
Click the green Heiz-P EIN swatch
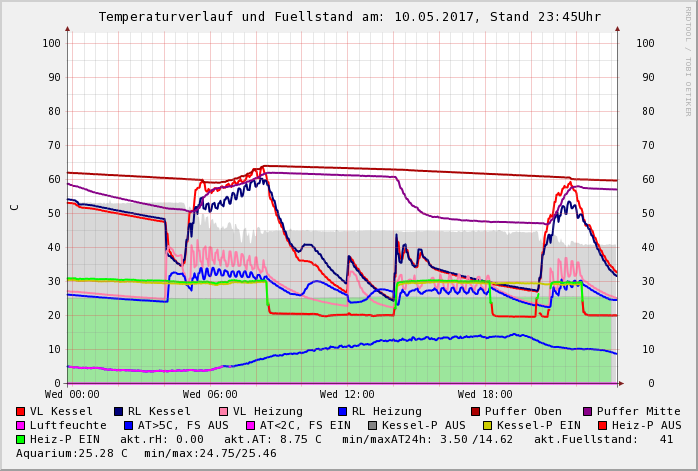[20, 439]
